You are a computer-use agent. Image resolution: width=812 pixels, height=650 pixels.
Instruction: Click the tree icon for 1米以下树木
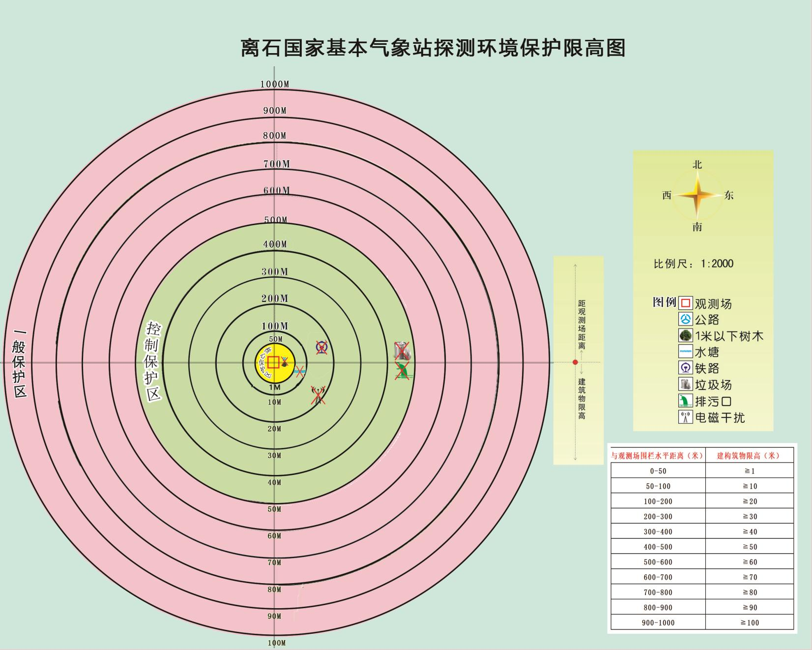pos(685,335)
